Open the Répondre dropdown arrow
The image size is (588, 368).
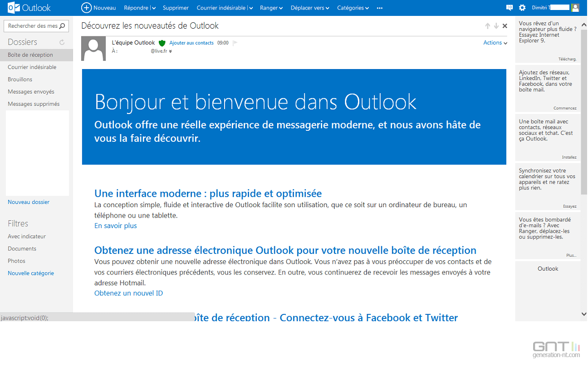[153, 8]
